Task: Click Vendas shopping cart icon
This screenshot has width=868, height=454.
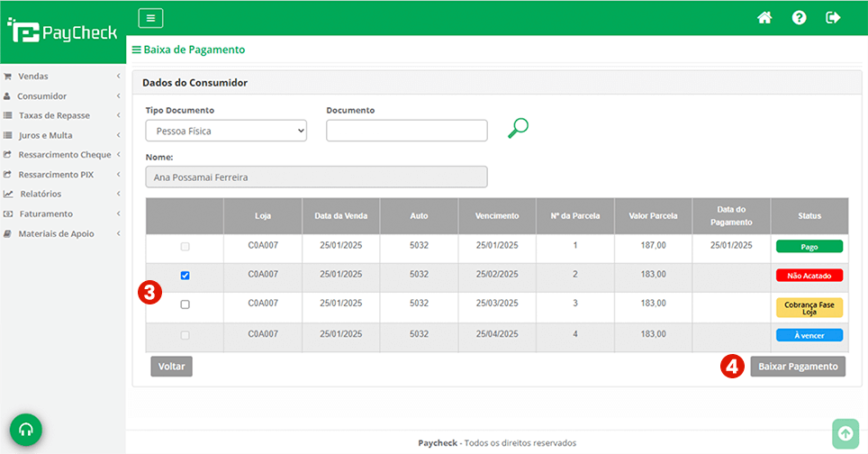Action: (x=8, y=77)
